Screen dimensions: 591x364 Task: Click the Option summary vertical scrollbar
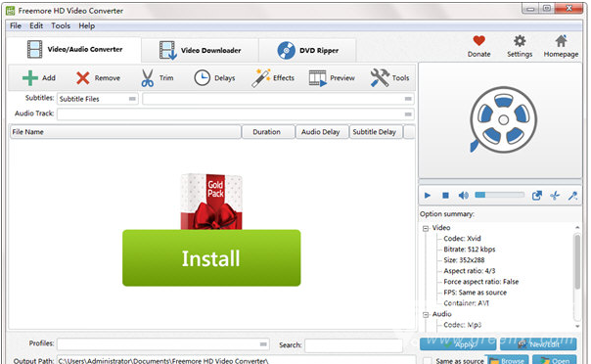pyautogui.click(x=577, y=262)
